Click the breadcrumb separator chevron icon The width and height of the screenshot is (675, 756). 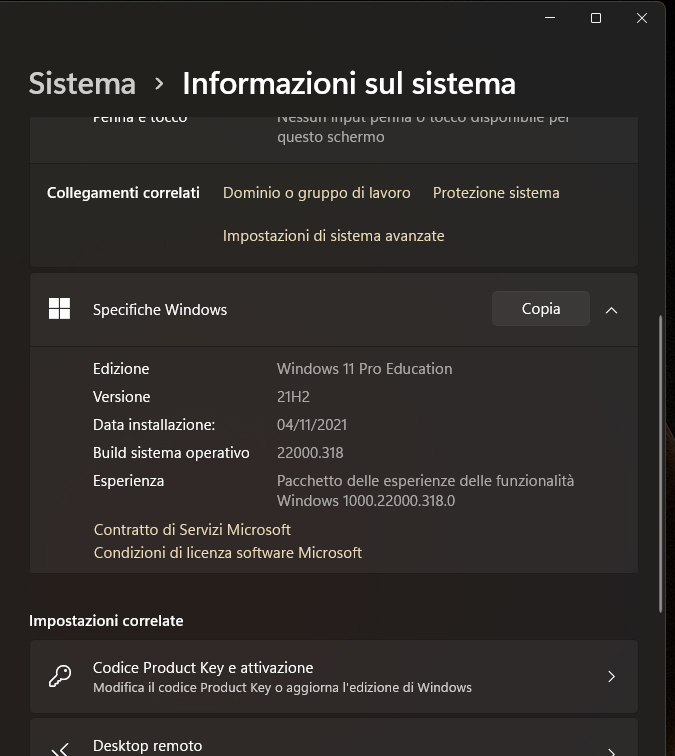click(159, 84)
